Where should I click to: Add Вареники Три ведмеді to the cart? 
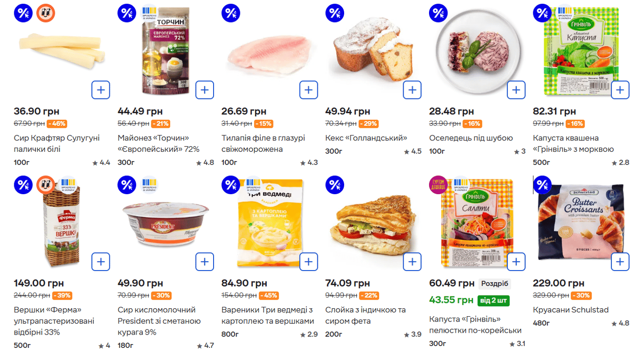[309, 261]
